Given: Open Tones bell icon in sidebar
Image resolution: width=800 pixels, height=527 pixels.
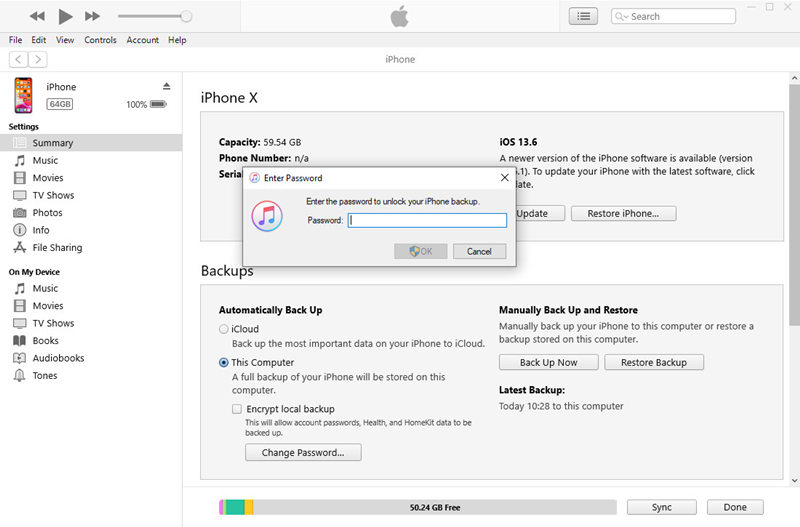Looking at the screenshot, I should [x=19, y=375].
